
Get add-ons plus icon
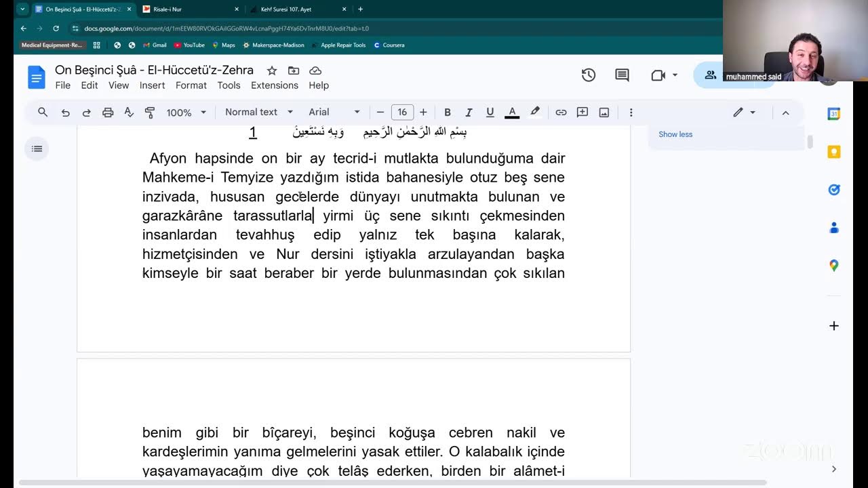pyautogui.click(x=834, y=326)
